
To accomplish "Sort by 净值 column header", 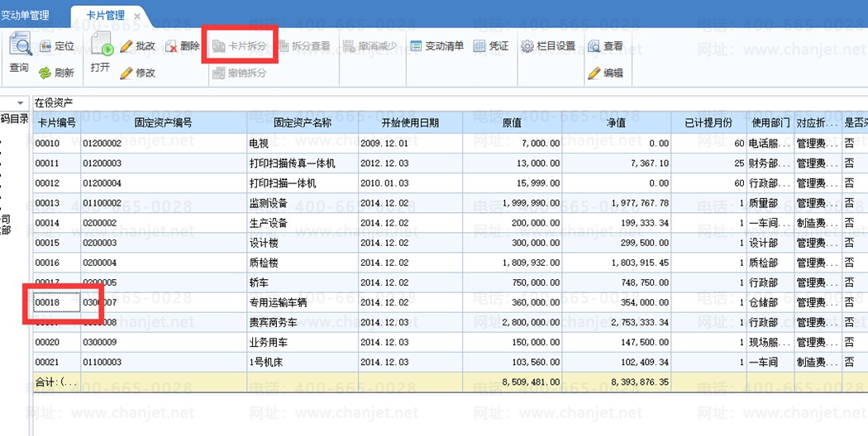I will point(616,123).
